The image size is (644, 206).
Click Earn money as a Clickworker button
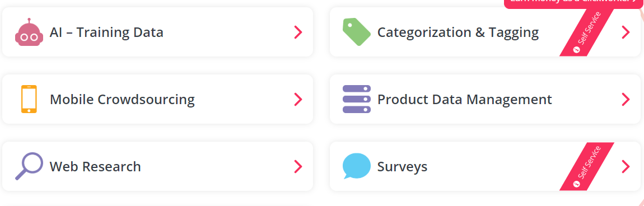coord(574,2)
